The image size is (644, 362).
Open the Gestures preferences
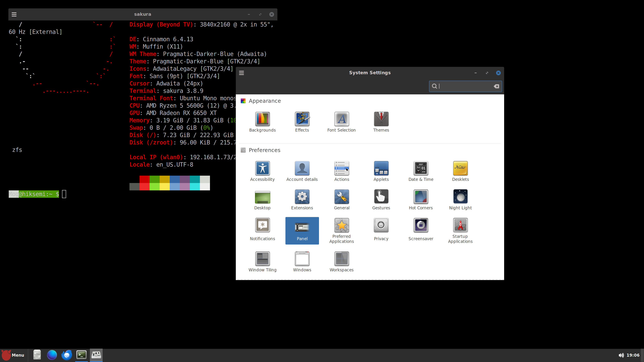[x=381, y=200]
